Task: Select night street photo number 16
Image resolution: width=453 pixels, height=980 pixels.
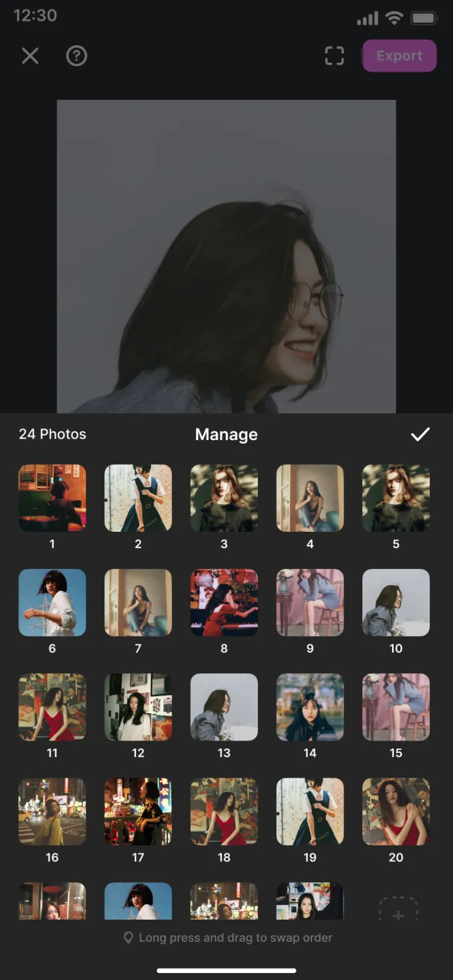Action: (x=52, y=811)
